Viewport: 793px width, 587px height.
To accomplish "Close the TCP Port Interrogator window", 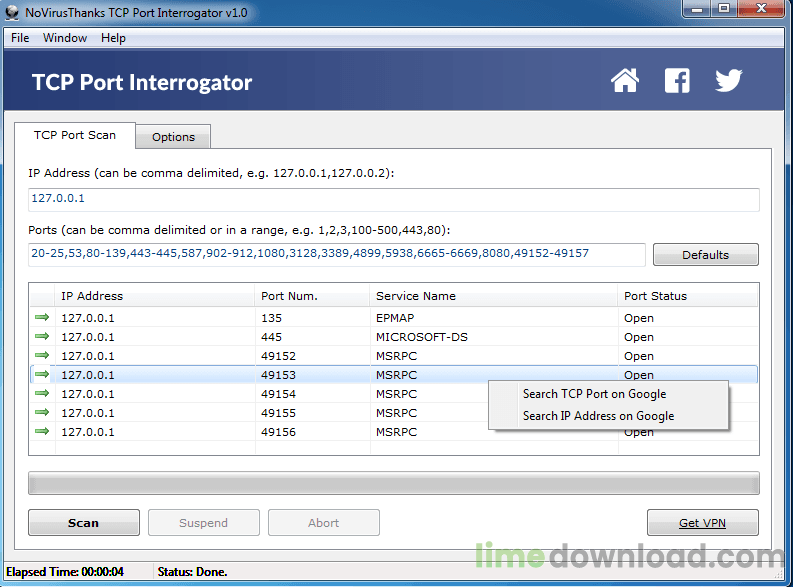I will (762, 9).
